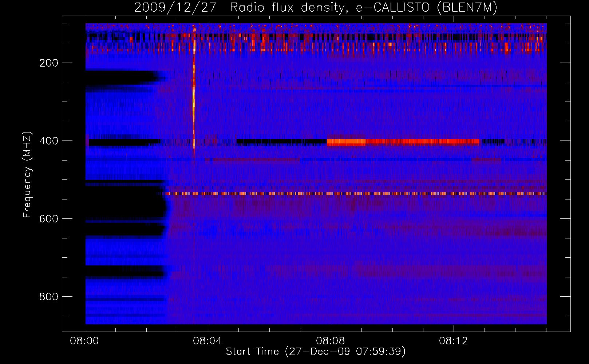589x364 pixels.
Task: Click the 'Frequency (MHZ)' y-axis label
Action: point(27,175)
